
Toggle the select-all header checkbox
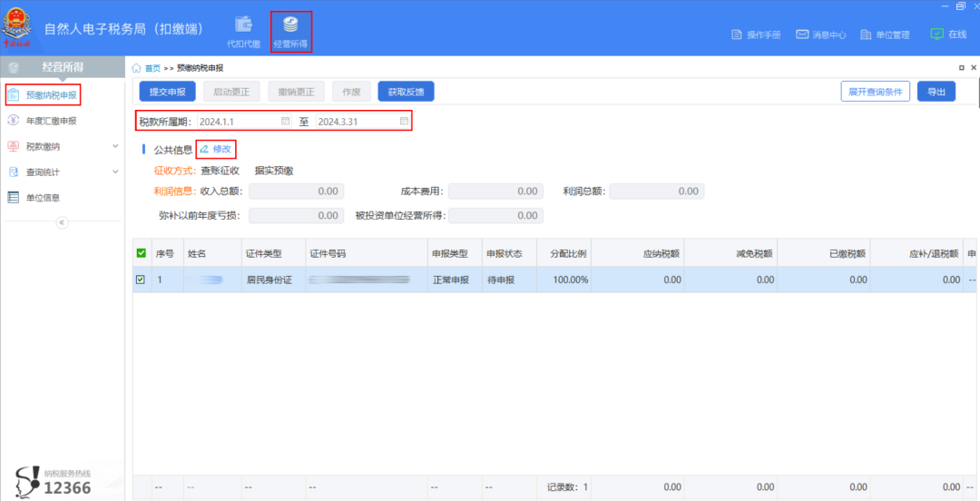[142, 253]
